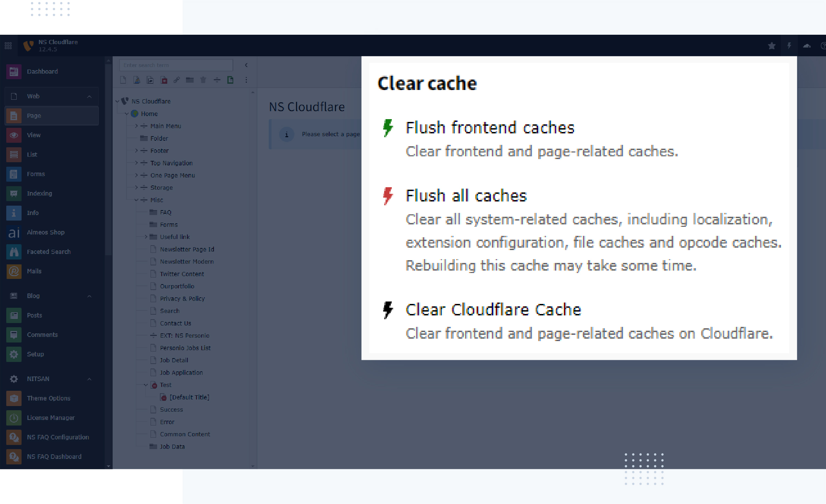826x504 pixels.
Task: Open the Dashboard module
Action: pyautogui.click(x=42, y=72)
